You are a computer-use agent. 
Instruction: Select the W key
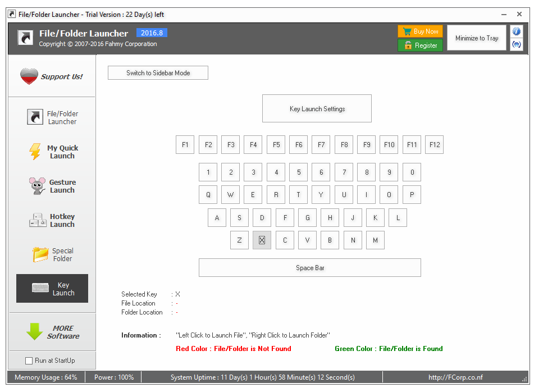tap(231, 195)
